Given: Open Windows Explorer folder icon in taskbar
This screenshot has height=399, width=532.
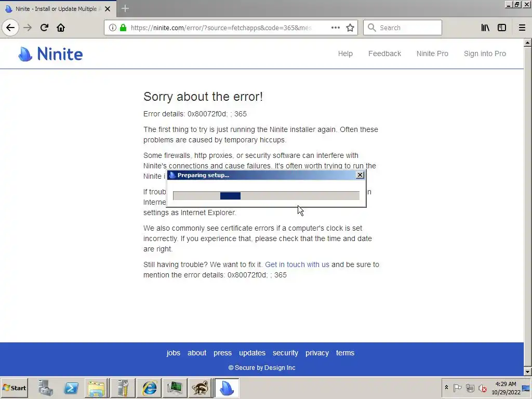Looking at the screenshot, I should coord(96,388).
